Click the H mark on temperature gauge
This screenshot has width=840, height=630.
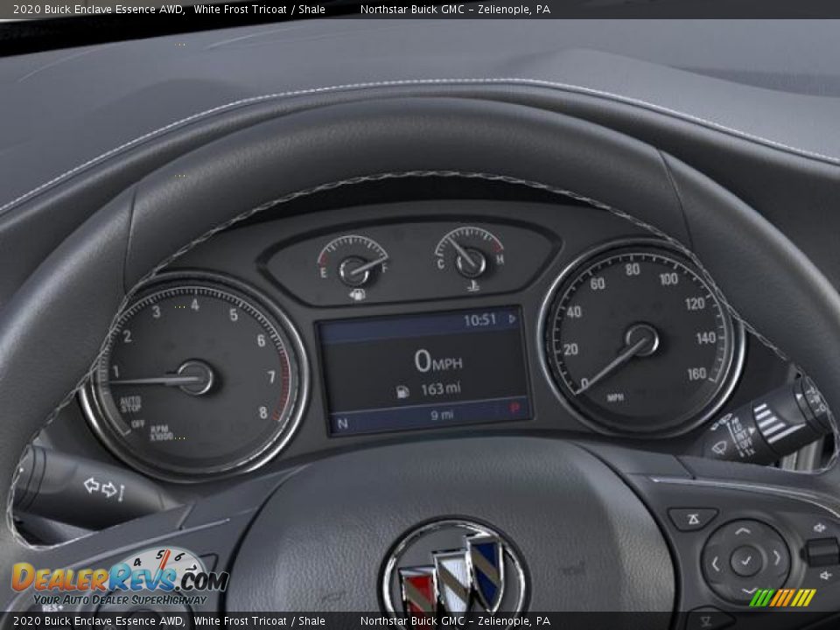point(500,260)
